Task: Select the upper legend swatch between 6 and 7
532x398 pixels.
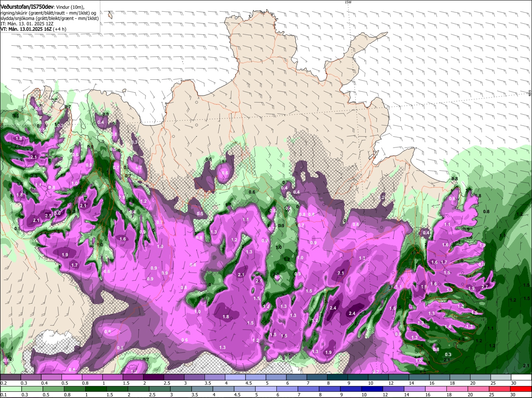Action: pos(296,378)
